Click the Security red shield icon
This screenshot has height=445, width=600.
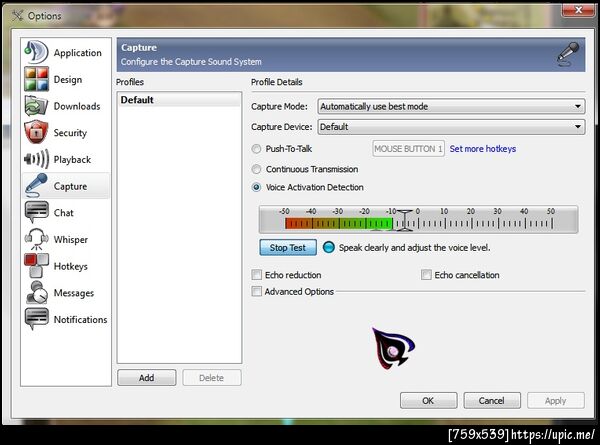pyautogui.click(x=36, y=132)
